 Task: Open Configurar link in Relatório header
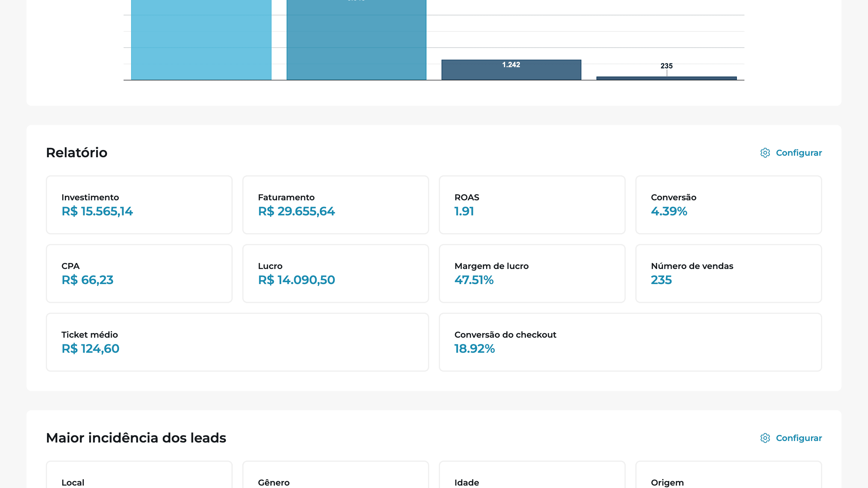tap(799, 152)
